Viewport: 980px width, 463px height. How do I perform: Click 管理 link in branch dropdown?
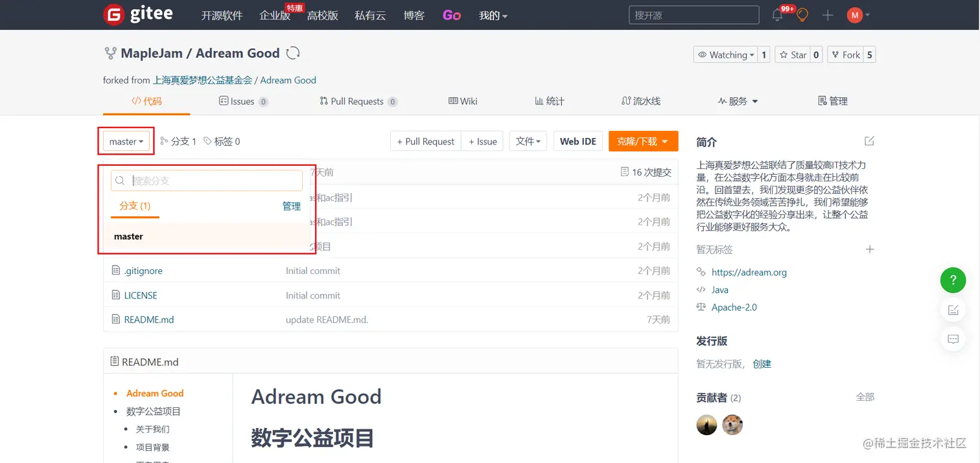point(292,206)
